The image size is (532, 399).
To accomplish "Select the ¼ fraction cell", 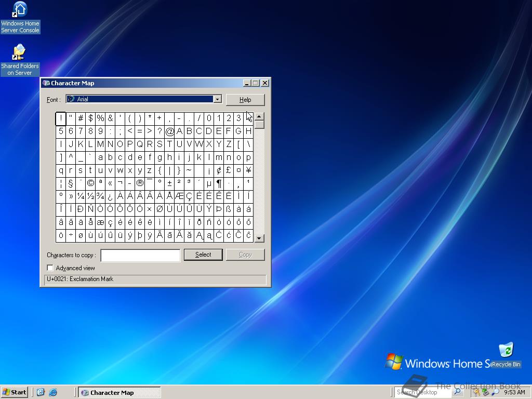I will pos(81,196).
